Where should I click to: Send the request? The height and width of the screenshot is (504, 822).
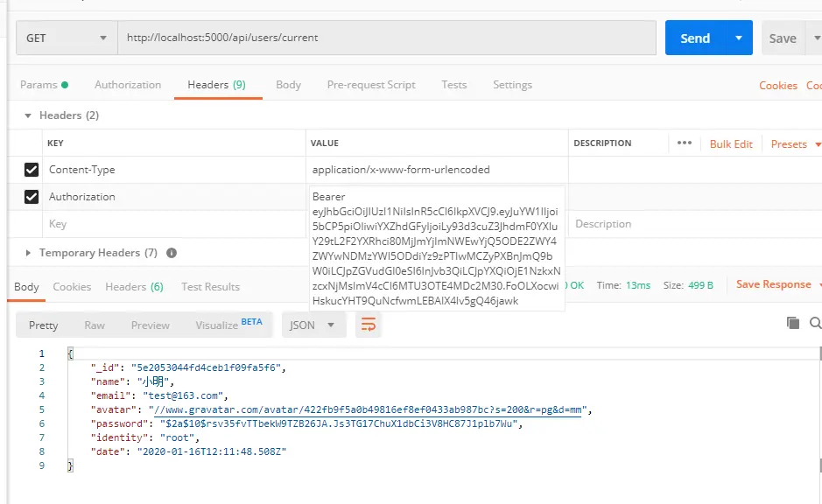click(695, 38)
